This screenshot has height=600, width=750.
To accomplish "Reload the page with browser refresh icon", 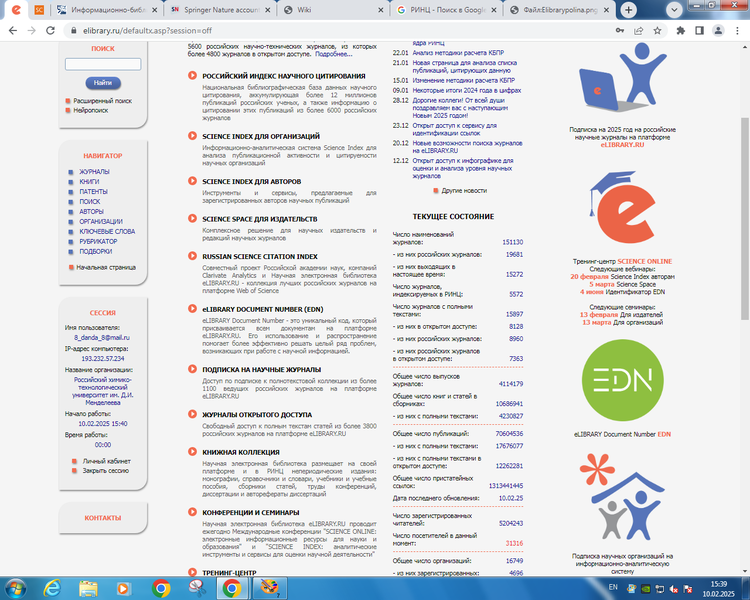I will point(51,31).
